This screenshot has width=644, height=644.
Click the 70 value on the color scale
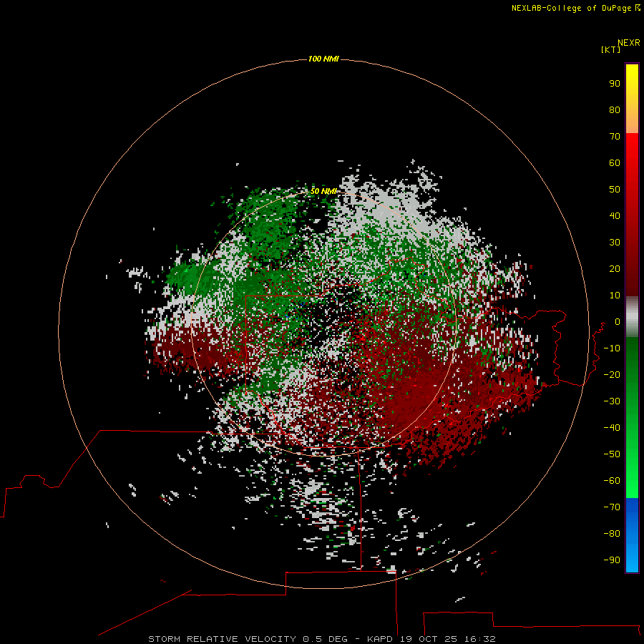tap(615, 137)
